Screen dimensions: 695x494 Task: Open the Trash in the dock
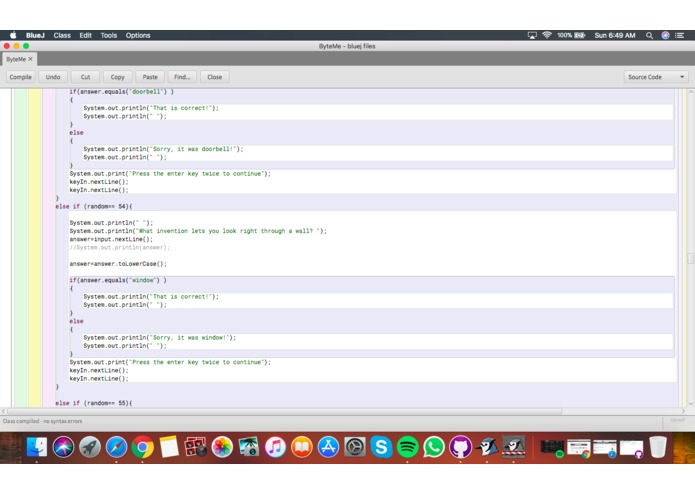point(658,447)
